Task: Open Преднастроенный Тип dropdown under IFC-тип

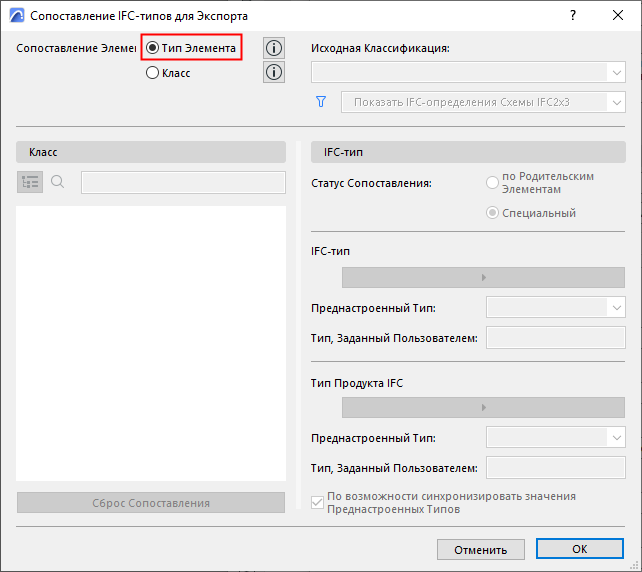Action: coord(555,307)
